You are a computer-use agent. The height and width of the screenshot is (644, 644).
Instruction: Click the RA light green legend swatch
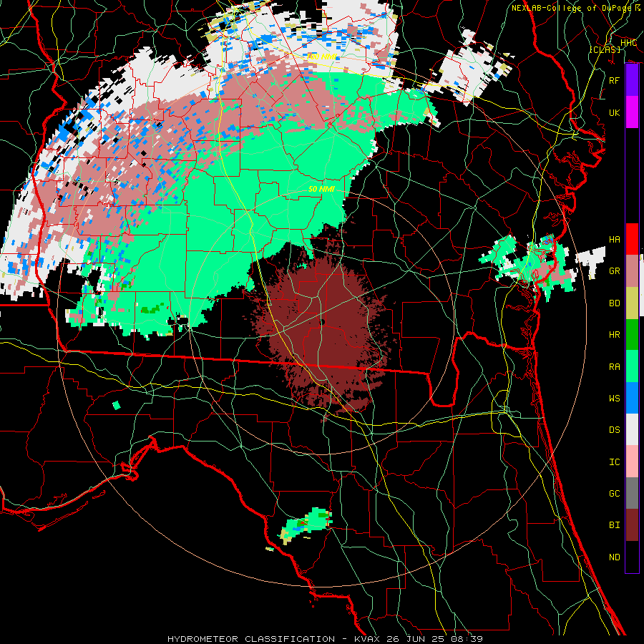point(632,366)
